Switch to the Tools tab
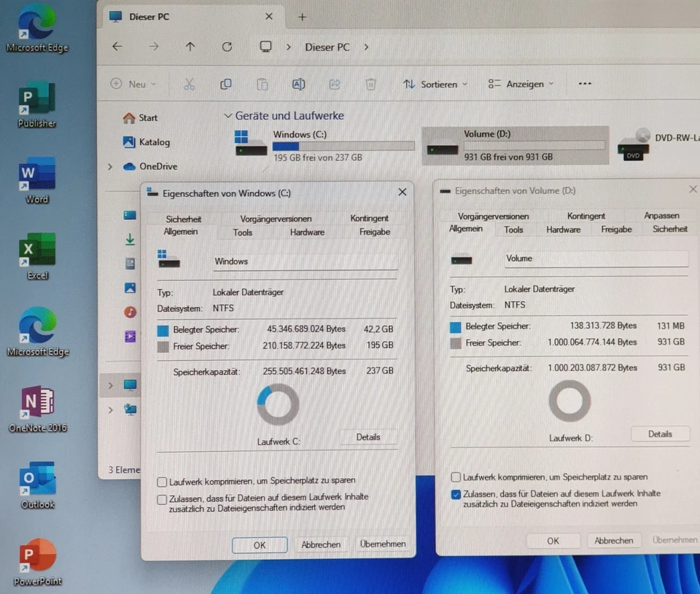 point(242,232)
